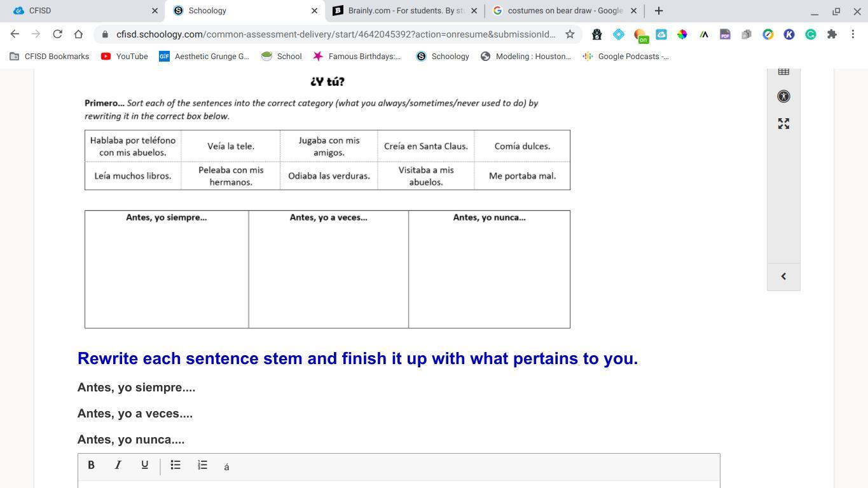The width and height of the screenshot is (868, 488).
Task: Reload the Schoology page
Action: [57, 34]
